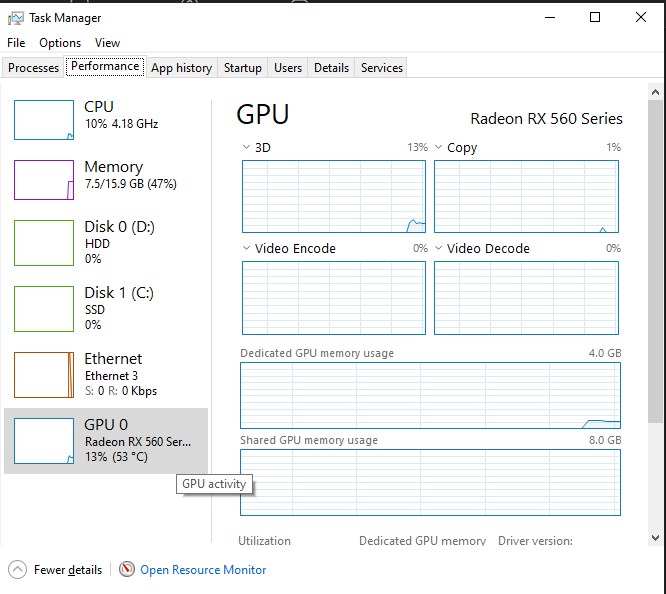The height and width of the screenshot is (594, 666).
Task: Select the Disk 1 (C:) mini graph
Action: point(44,309)
